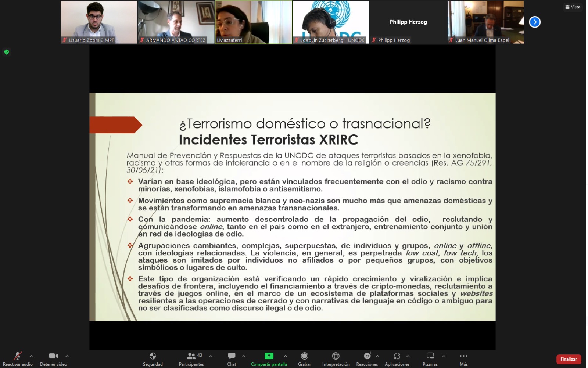Open Reacciones emoji menu
Image resolution: width=588 pixels, height=368 pixels.
point(367,356)
